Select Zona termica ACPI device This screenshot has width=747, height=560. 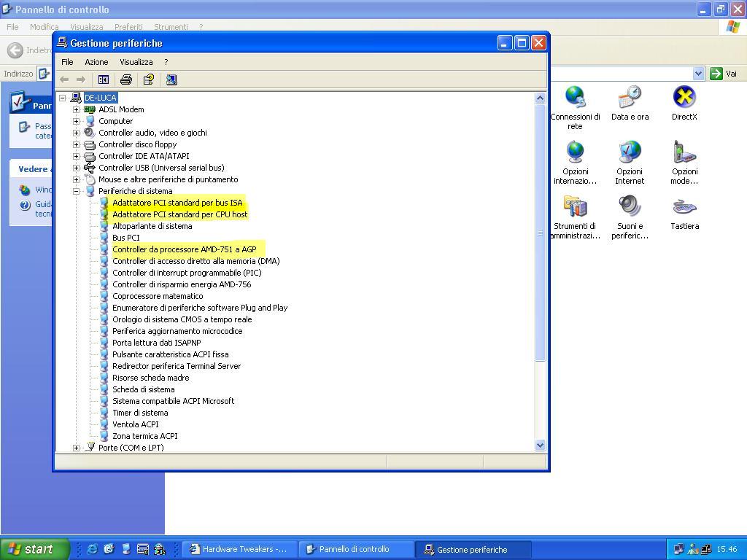[145, 436]
